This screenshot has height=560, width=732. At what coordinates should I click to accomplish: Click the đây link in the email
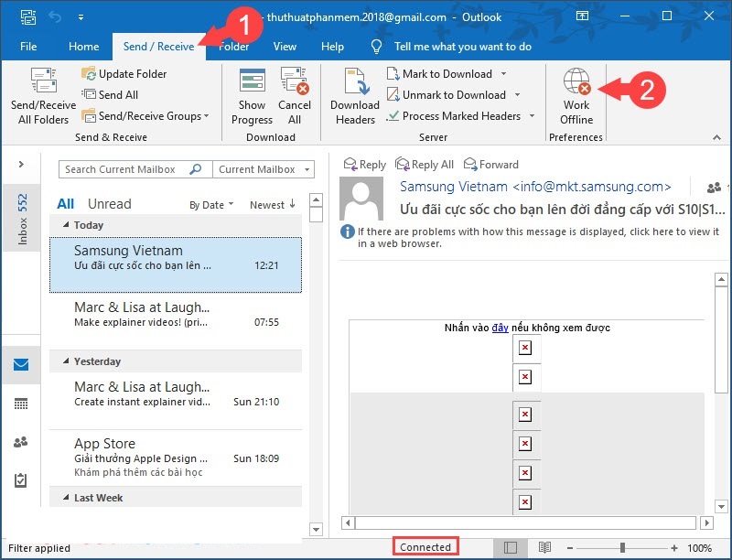pos(500,328)
